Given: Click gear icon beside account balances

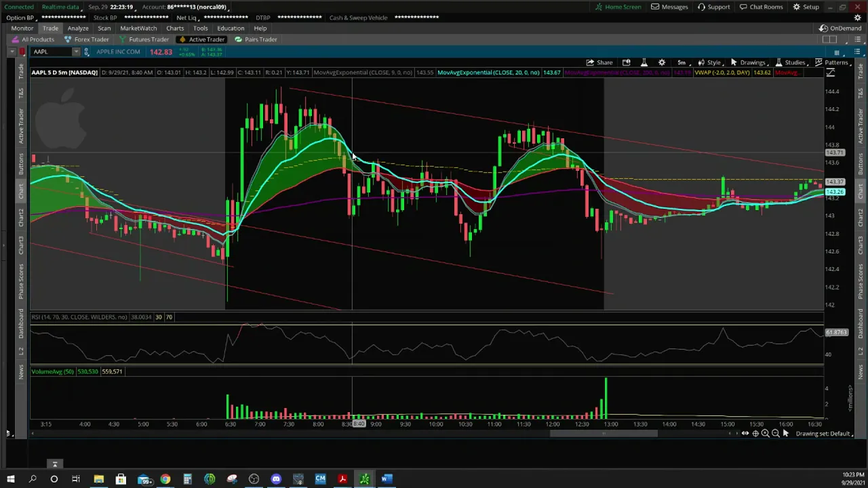Looking at the screenshot, I should click(857, 18).
